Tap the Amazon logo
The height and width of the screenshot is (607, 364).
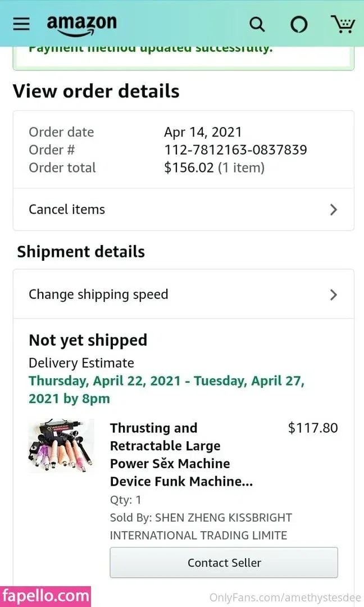tap(81, 25)
